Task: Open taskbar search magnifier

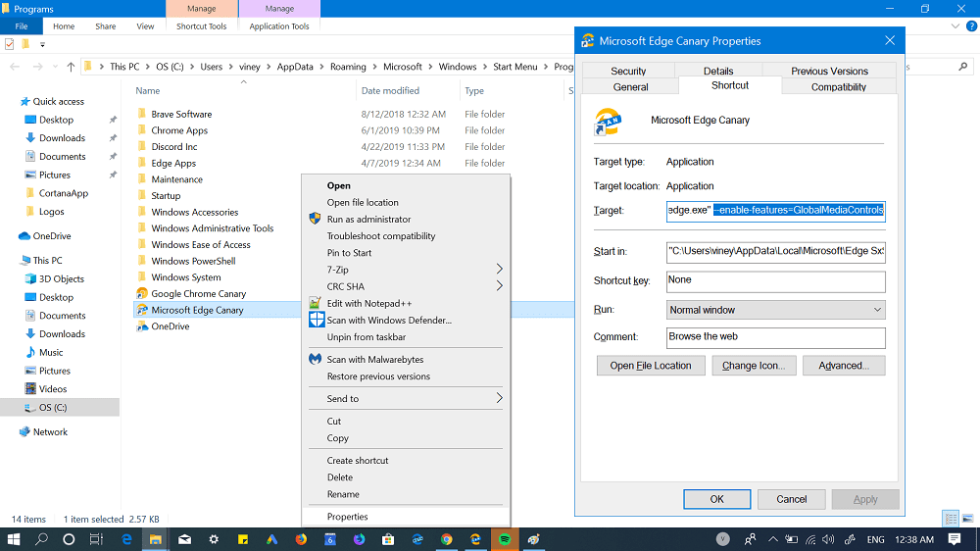Action: tap(41, 539)
